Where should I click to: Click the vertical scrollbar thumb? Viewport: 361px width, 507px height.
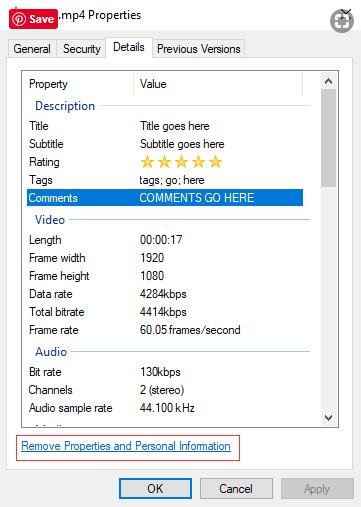[x=328, y=138]
